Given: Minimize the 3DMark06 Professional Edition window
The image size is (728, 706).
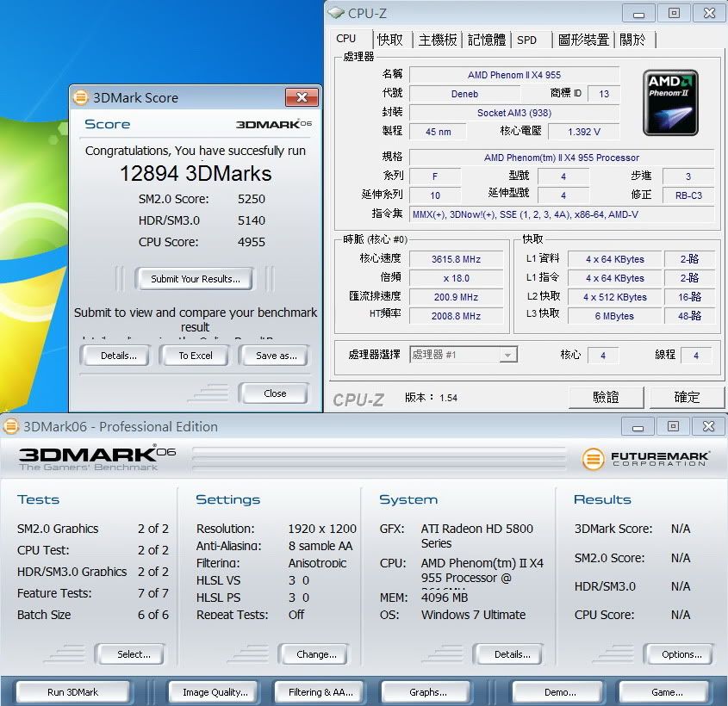Looking at the screenshot, I should pos(638,427).
